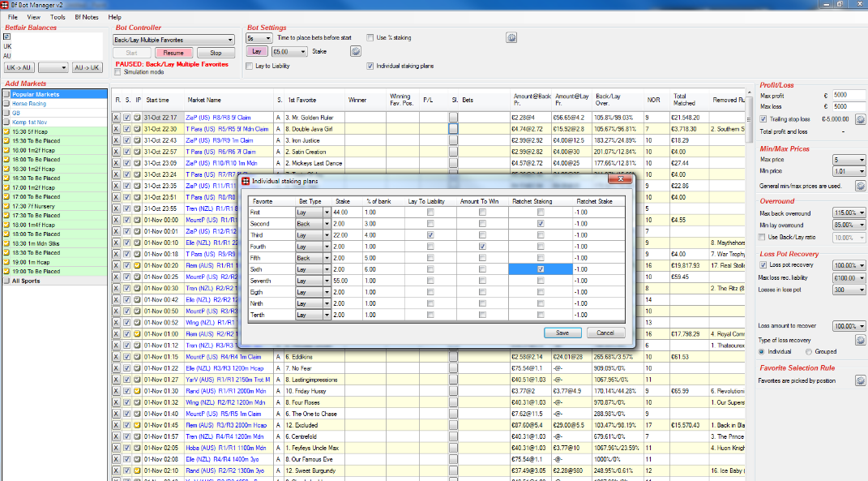Click the Max profit input field
The height and width of the screenshot is (481, 868).
click(x=849, y=96)
